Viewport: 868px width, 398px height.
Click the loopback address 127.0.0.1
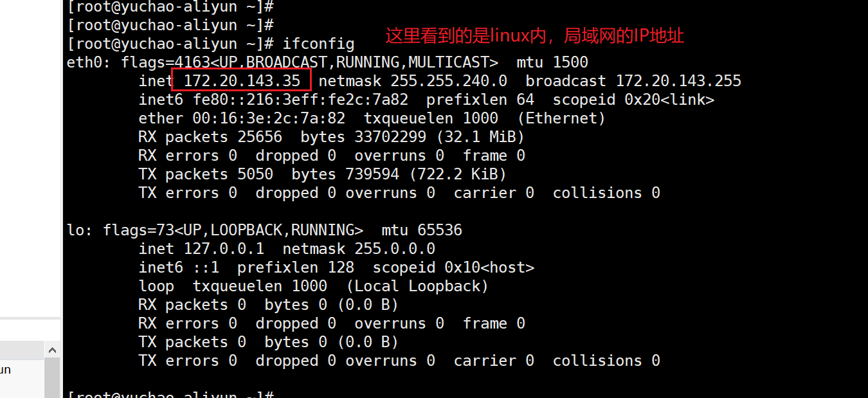(x=224, y=249)
